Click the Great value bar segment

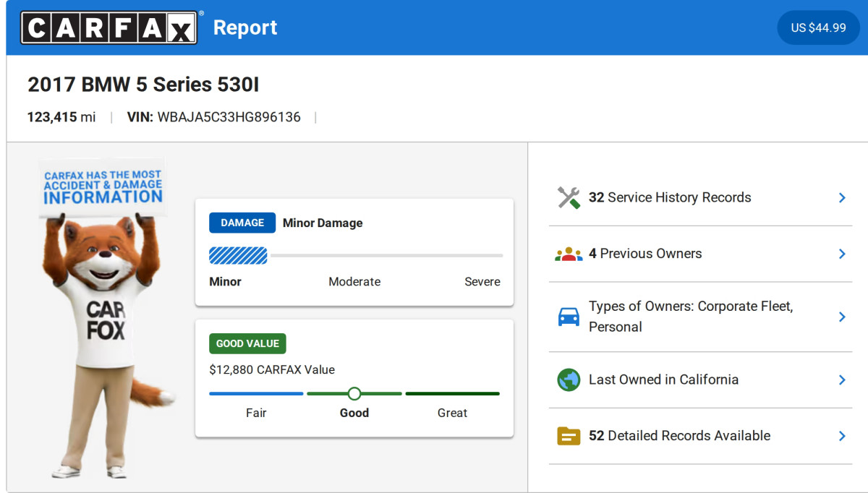pyautogui.click(x=453, y=394)
